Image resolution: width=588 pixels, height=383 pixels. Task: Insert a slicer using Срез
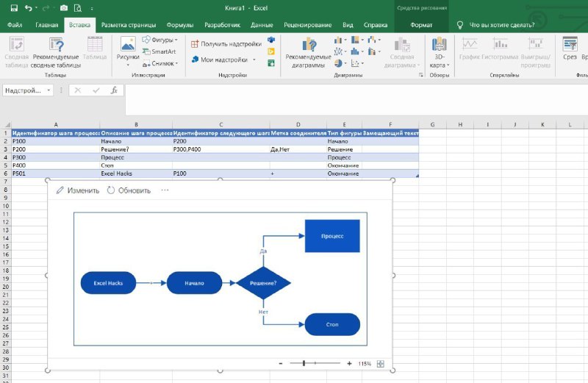tap(570, 49)
